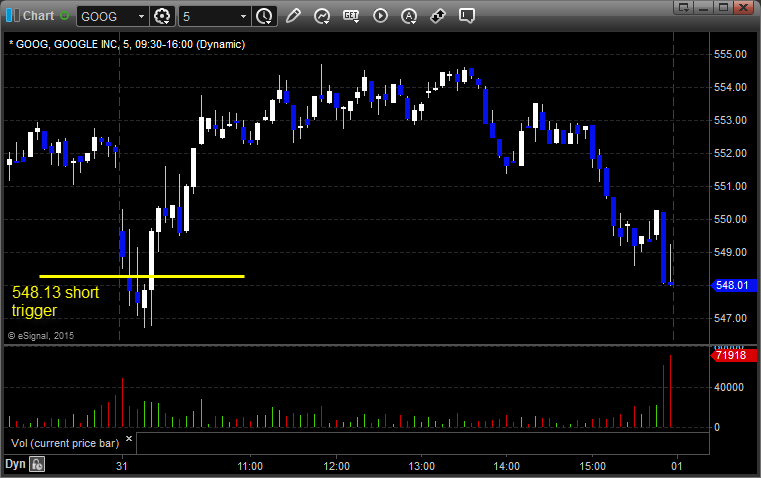Open the circled A icon menu
This screenshot has width=761, height=478.
click(409, 16)
